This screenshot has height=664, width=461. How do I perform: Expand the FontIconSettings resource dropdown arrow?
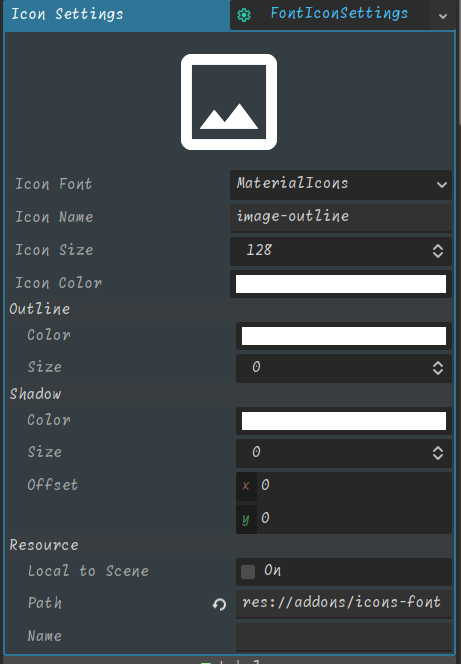[x=443, y=16]
